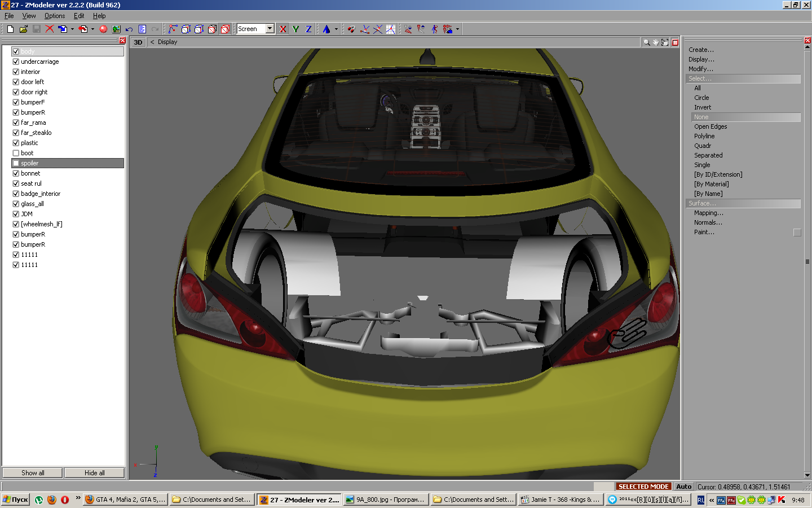This screenshot has height=508, width=812.
Task: Toggle the green Y axis button
Action: 295,29
